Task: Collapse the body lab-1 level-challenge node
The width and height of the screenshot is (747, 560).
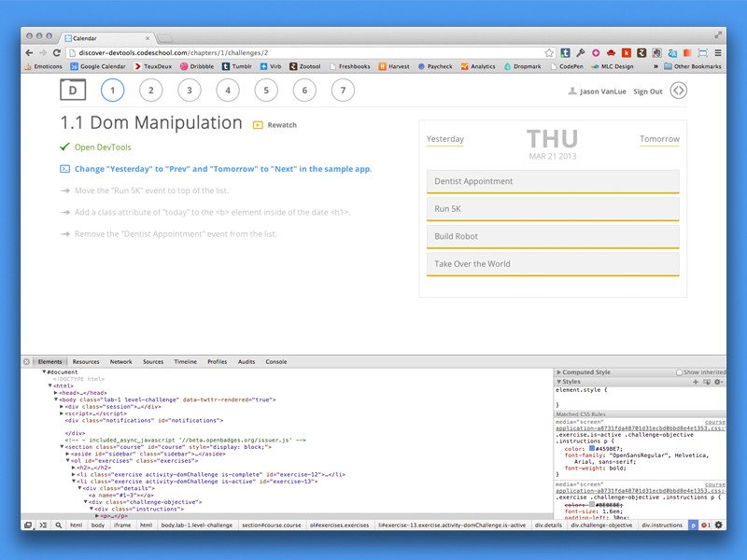Action: tap(56, 399)
